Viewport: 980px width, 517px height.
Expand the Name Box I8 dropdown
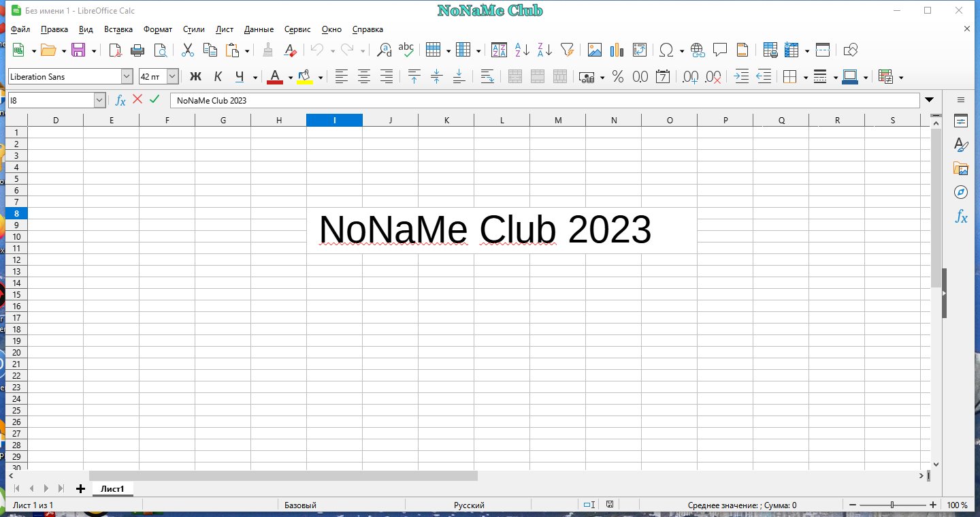pyautogui.click(x=99, y=100)
